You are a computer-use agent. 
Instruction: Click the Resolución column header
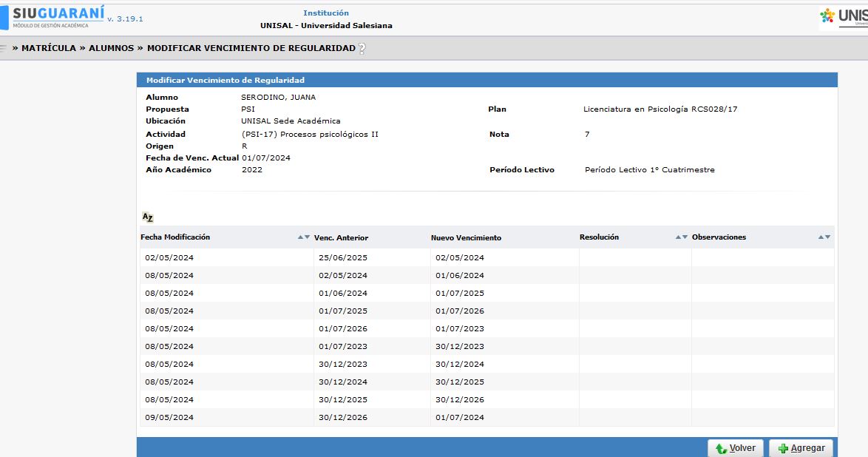599,237
